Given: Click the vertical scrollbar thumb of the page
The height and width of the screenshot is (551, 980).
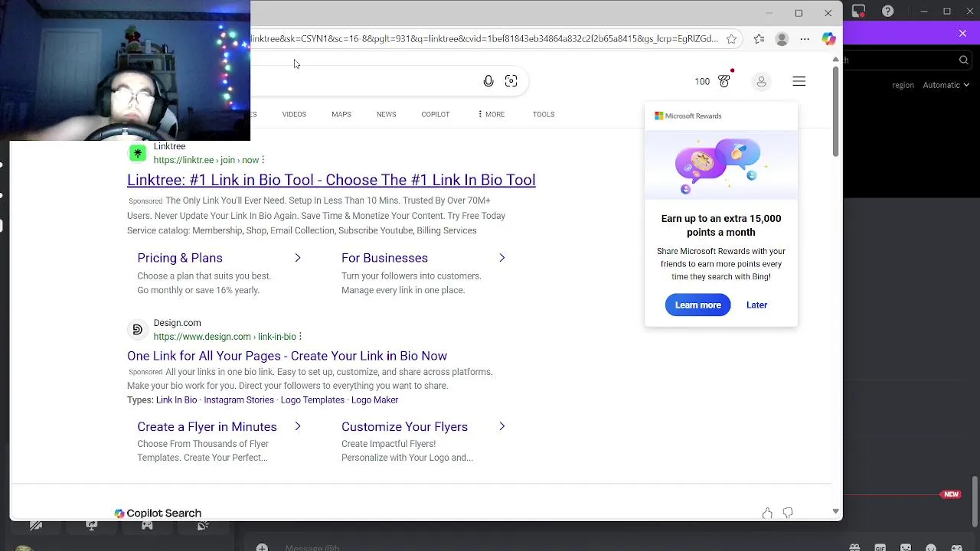Looking at the screenshot, I should 835,111.
